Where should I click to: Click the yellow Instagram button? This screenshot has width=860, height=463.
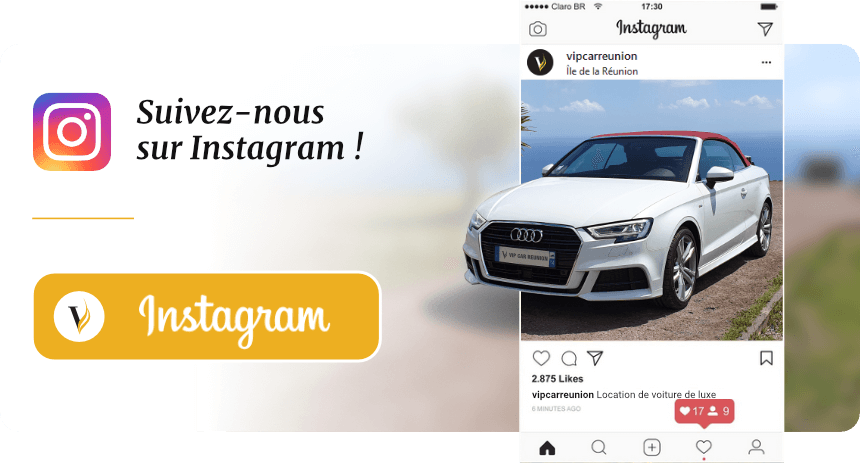click(x=207, y=317)
